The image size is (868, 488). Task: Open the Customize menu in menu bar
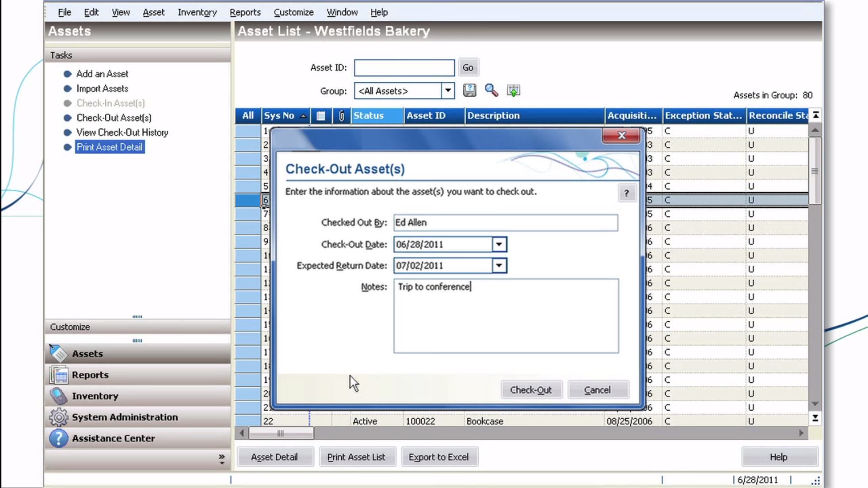point(293,12)
